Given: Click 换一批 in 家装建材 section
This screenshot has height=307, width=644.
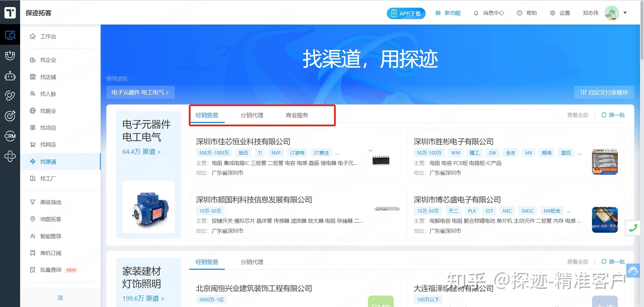Looking at the screenshot, I should click(x=613, y=262).
